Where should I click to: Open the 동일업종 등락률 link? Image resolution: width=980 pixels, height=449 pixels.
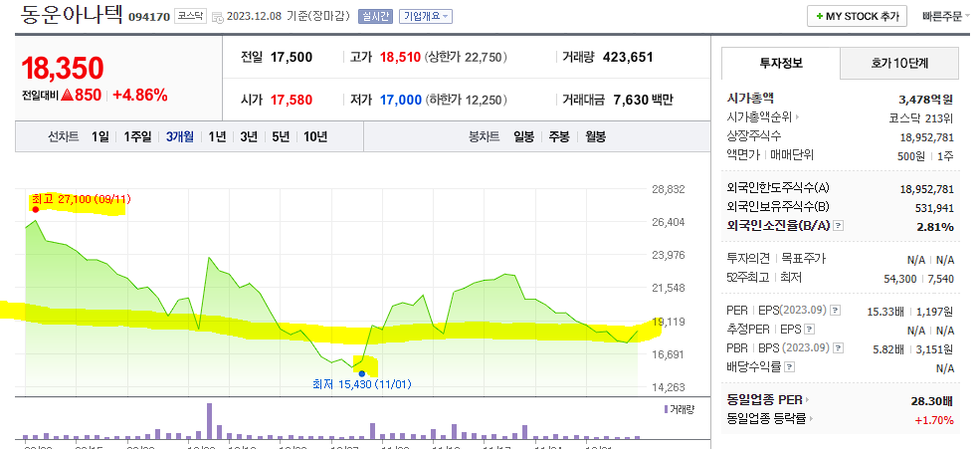[766, 419]
